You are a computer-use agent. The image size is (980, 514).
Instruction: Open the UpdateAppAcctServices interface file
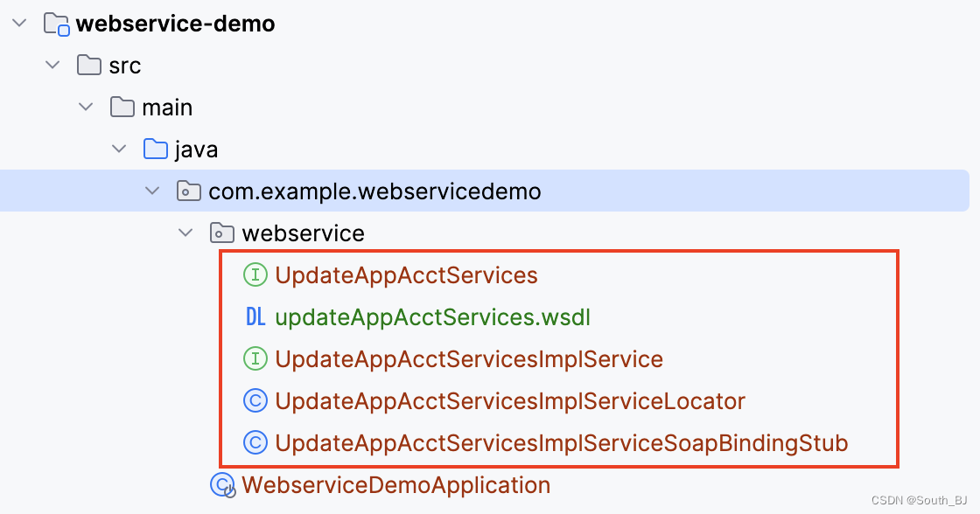point(406,275)
